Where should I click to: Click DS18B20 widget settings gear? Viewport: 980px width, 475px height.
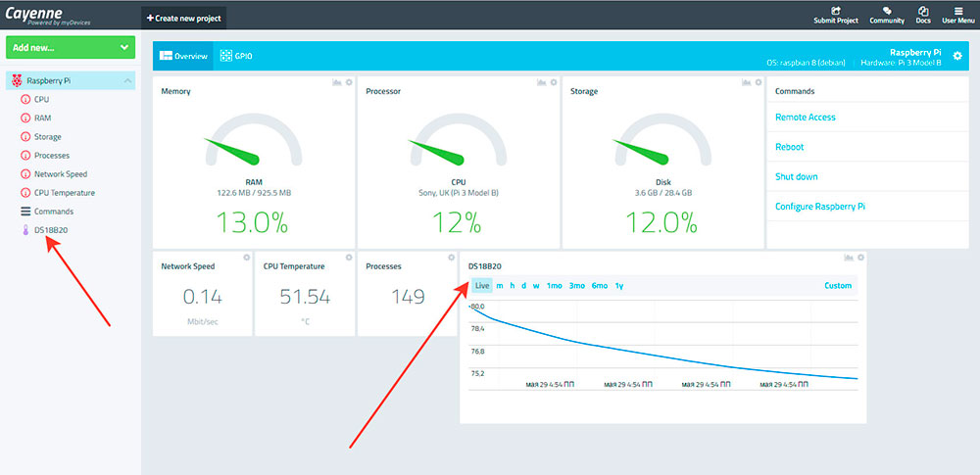tap(861, 258)
